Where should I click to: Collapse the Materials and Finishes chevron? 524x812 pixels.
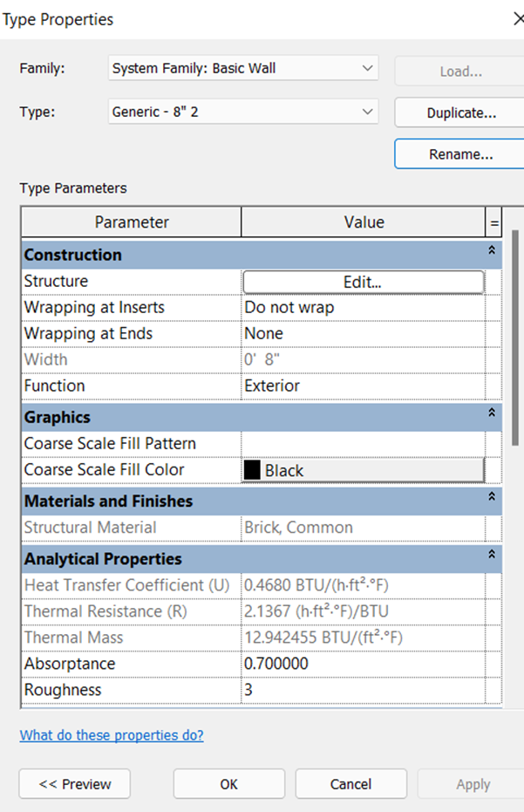(x=492, y=496)
